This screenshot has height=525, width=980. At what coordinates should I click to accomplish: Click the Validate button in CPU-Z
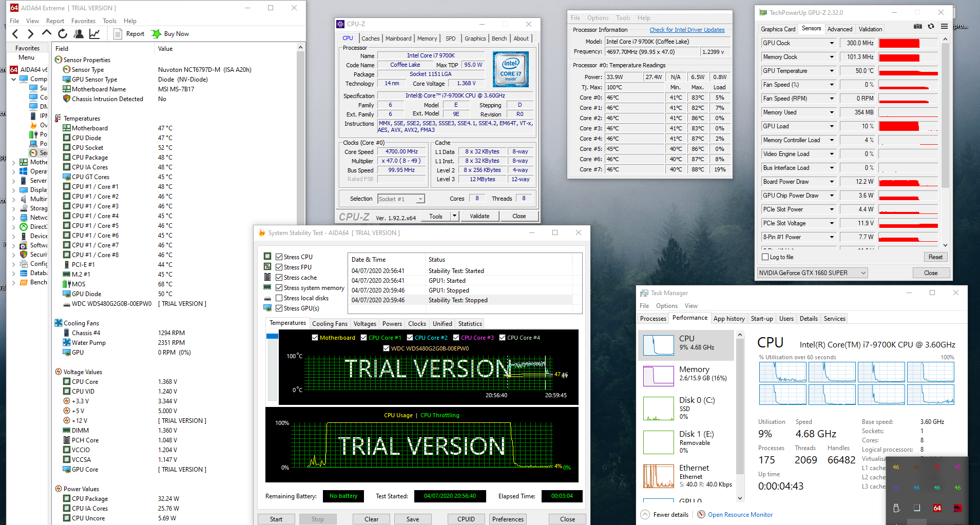tap(479, 216)
